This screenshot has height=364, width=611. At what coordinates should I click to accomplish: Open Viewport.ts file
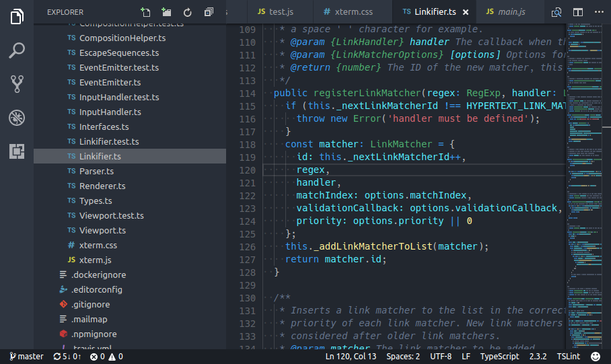click(x=130, y=230)
